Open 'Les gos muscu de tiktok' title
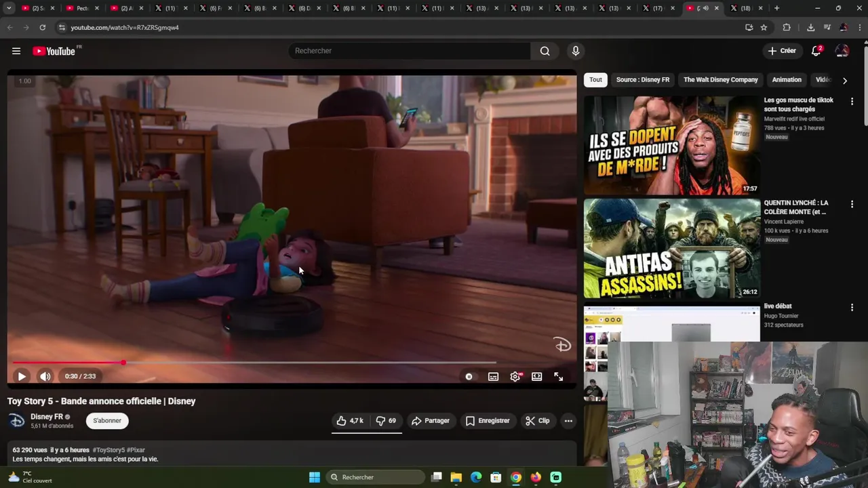 click(x=799, y=104)
